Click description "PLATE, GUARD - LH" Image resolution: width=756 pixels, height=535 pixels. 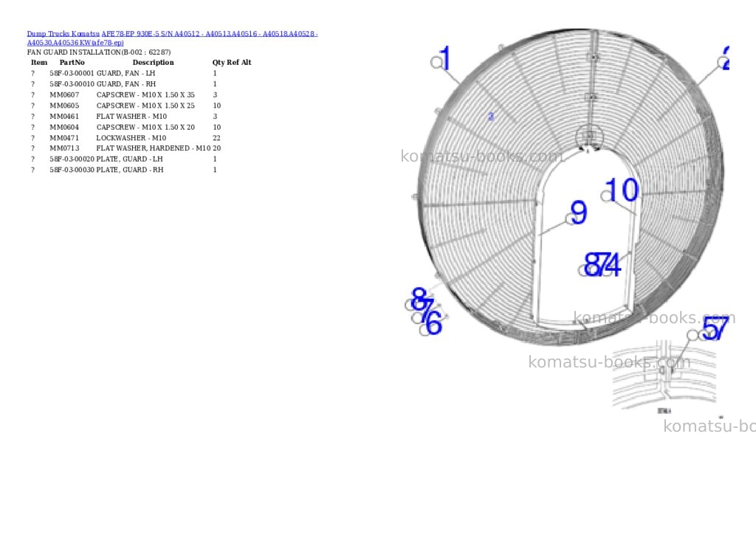[130, 159]
